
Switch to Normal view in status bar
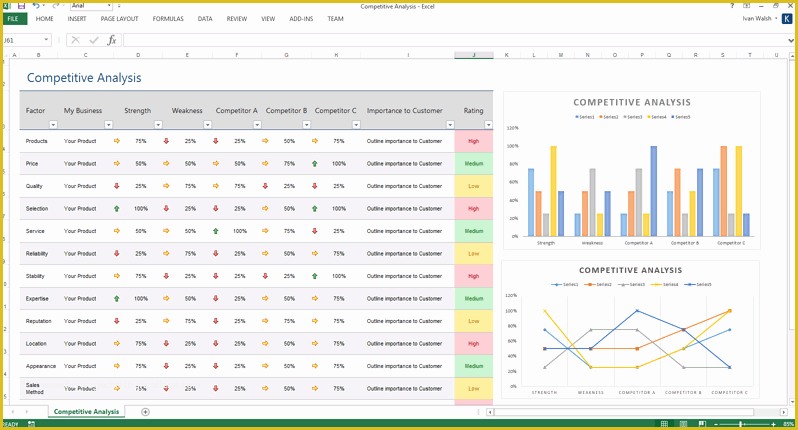click(664, 424)
